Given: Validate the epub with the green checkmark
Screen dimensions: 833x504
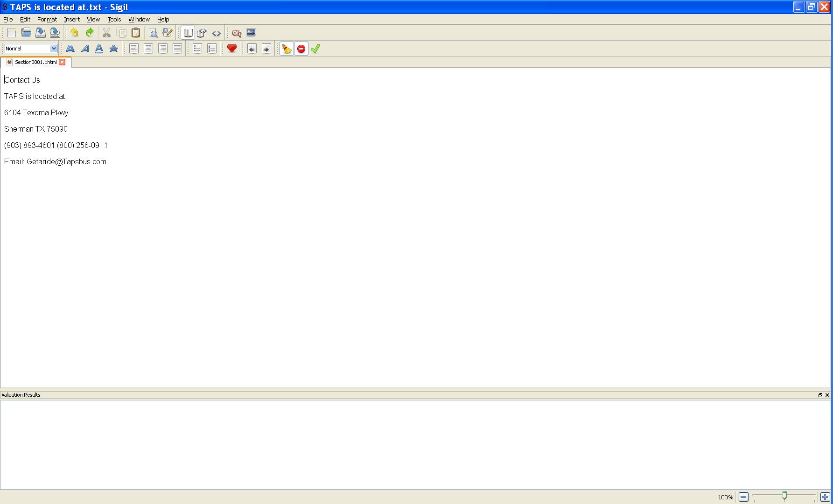Looking at the screenshot, I should pyautogui.click(x=315, y=49).
